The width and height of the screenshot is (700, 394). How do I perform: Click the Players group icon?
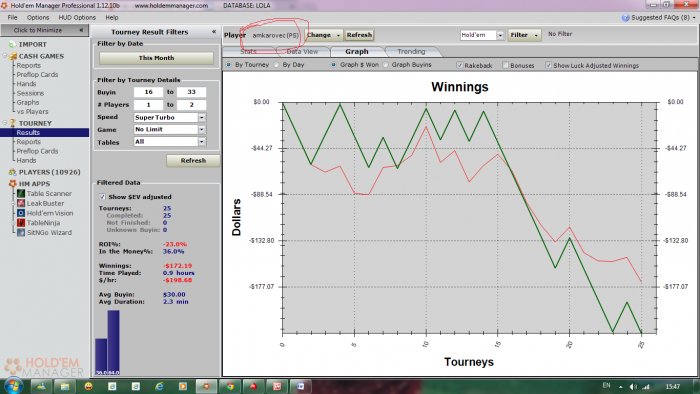coord(12,172)
